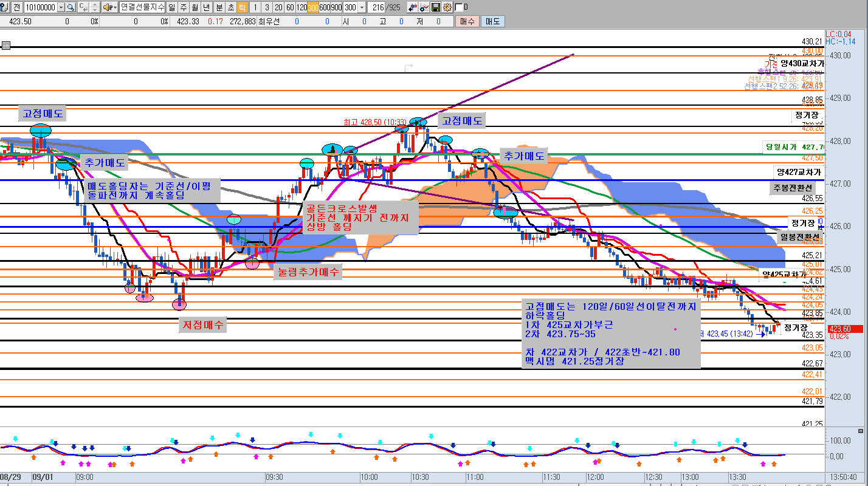Click the grid table icon at chart corner

(x=5, y=45)
